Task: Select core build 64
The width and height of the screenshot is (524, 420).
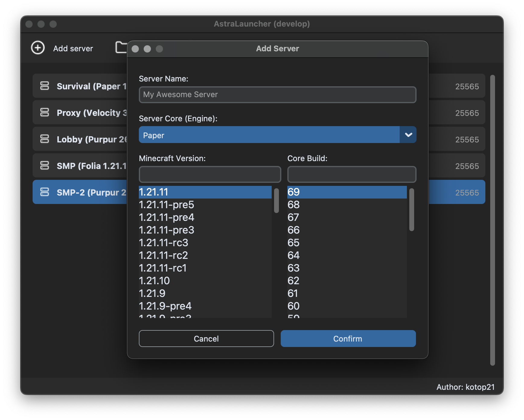Action: (x=347, y=255)
